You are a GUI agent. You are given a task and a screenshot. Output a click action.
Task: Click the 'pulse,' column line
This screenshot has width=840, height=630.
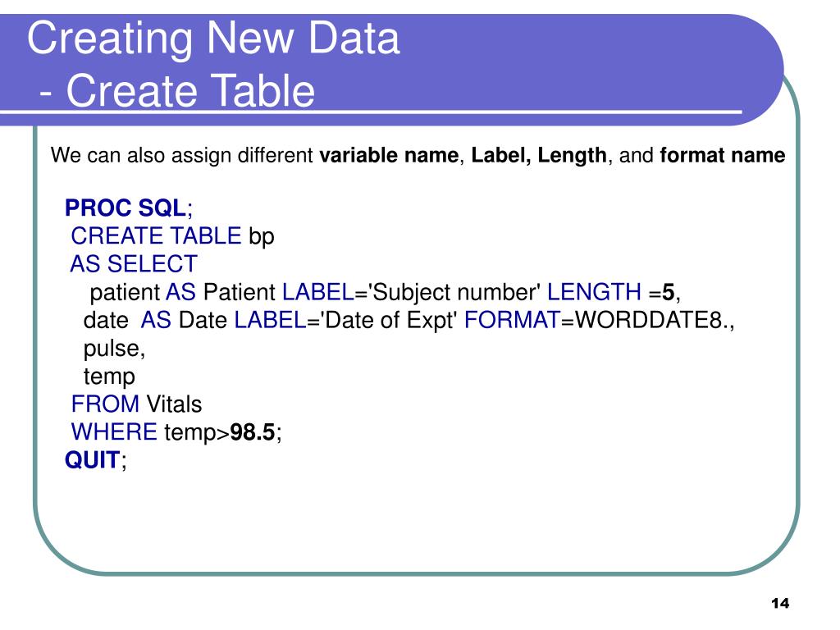tap(114, 349)
